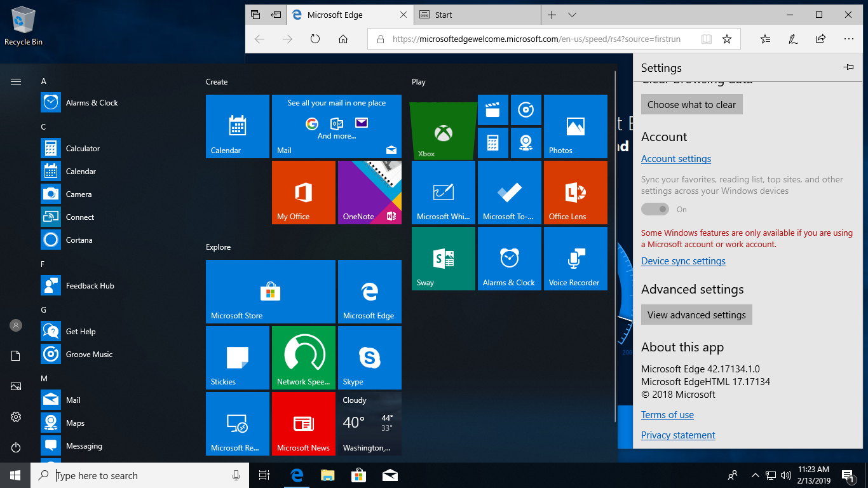Open Settings gear in Start menu
The height and width of the screenshot is (488, 868).
[16, 417]
